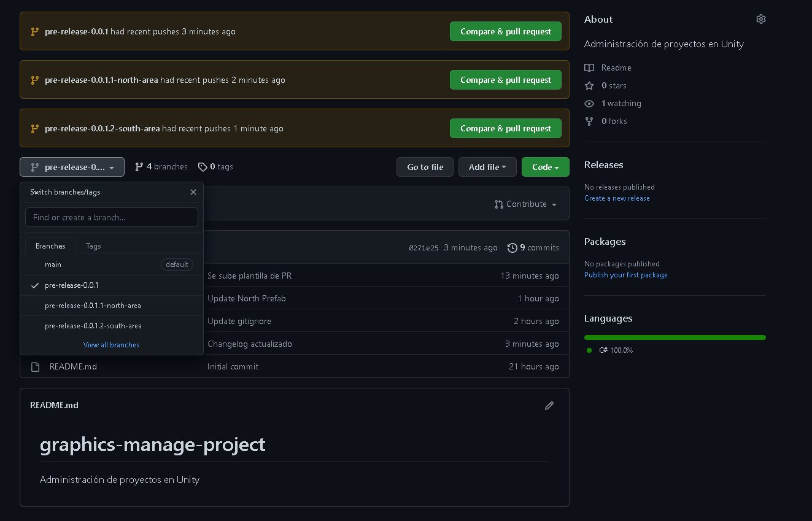The height and width of the screenshot is (521, 812).
Task: Switch to the Tags tab
Action: [x=93, y=246]
